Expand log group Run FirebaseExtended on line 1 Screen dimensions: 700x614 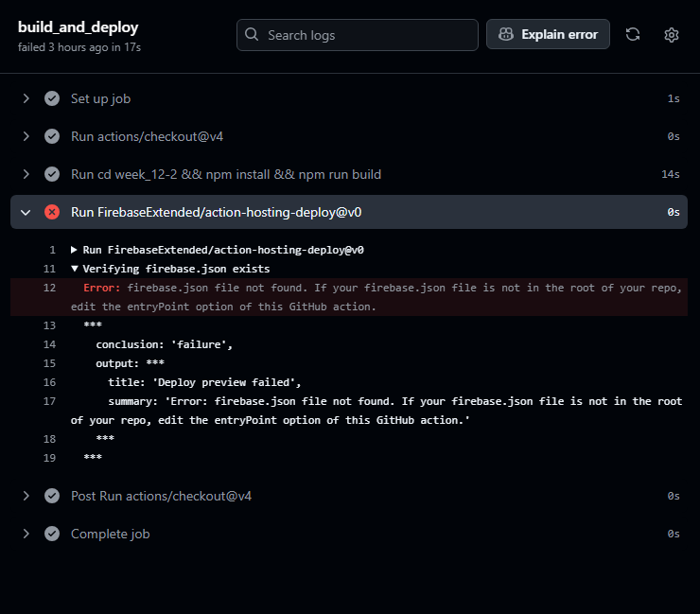coord(74,250)
